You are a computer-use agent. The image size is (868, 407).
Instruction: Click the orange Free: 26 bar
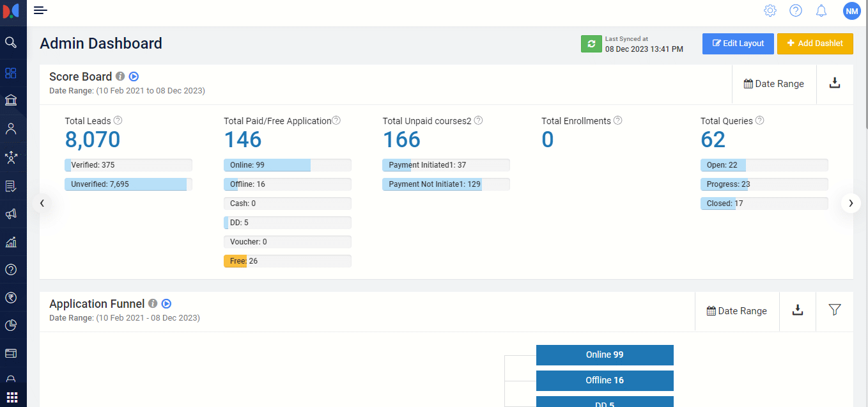[288, 261]
